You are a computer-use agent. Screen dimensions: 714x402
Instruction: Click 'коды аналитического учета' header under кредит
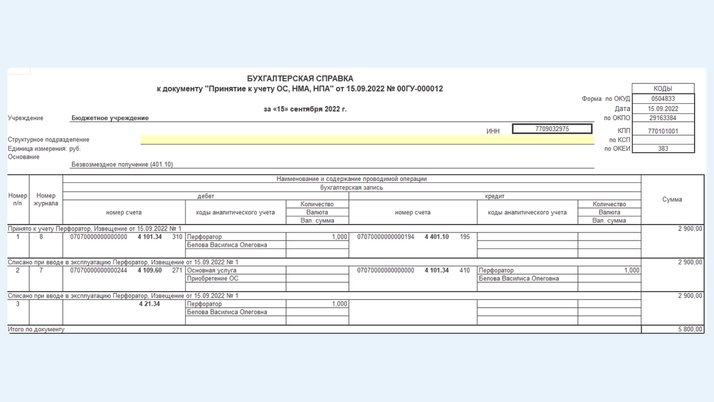pos(527,212)
